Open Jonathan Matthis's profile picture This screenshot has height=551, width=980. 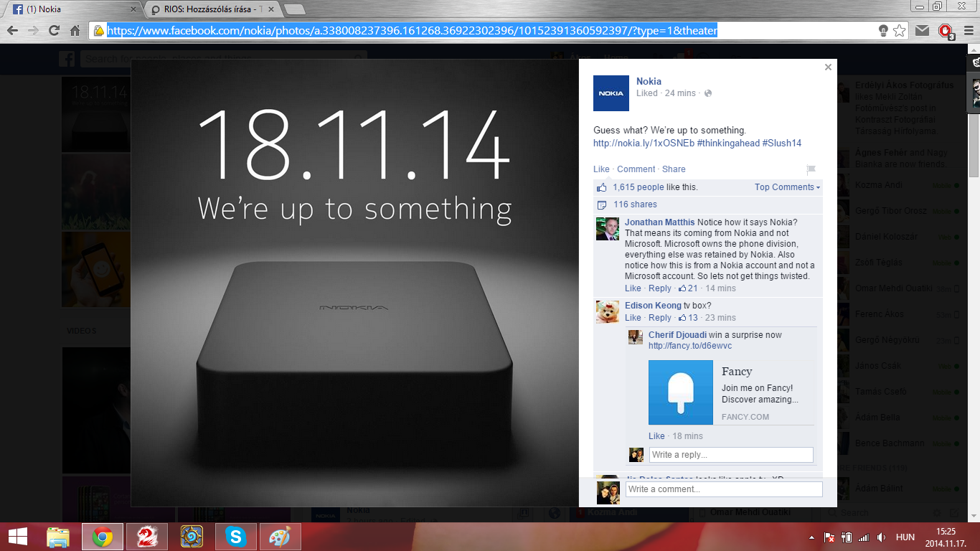tap(608, 228)
